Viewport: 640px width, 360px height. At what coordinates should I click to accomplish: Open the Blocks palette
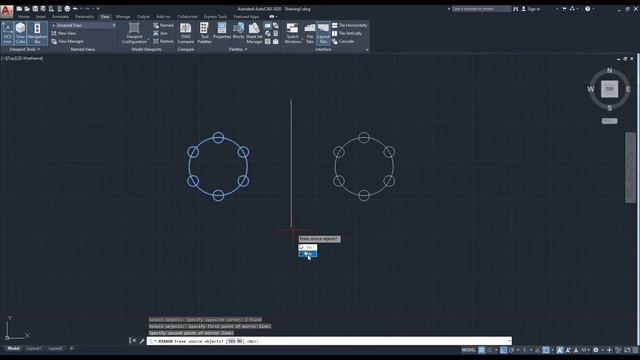click(x=238, y=31)
